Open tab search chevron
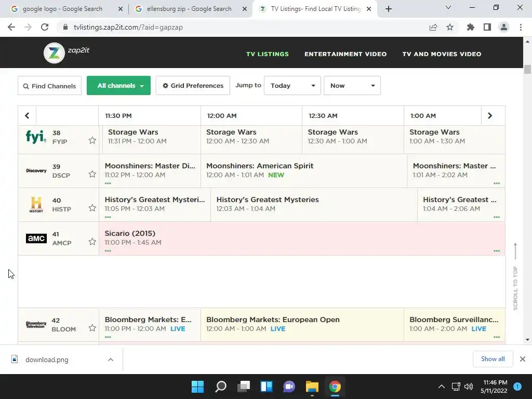532x399 pixels. coord(448,7)
